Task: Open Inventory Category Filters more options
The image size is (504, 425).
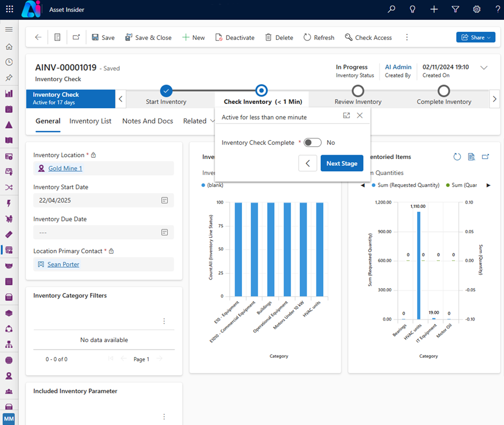Action: (164, 321)
